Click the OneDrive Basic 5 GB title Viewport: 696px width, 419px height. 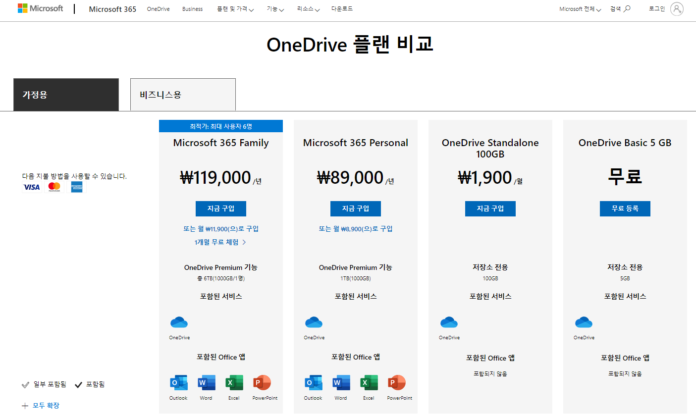(x=625, y=143)
